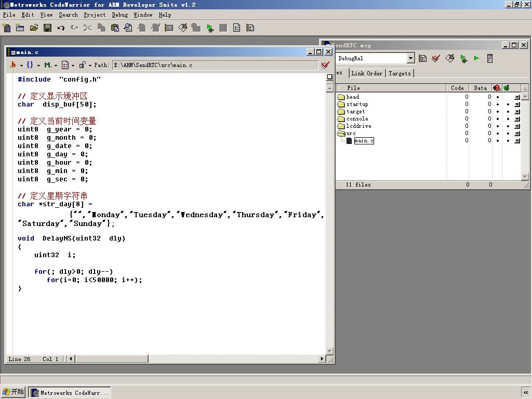
Task: Expand the notification area chevron on taskbar
Action: [526, 393]
